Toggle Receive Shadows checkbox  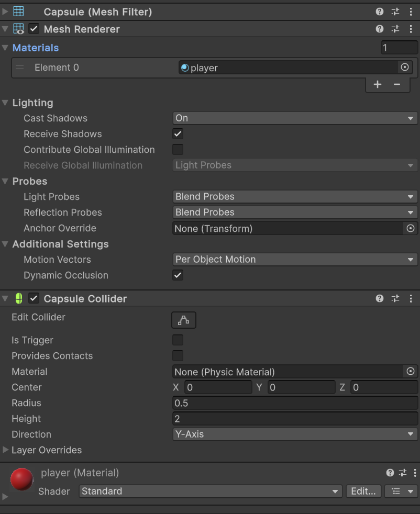(178, 134)
